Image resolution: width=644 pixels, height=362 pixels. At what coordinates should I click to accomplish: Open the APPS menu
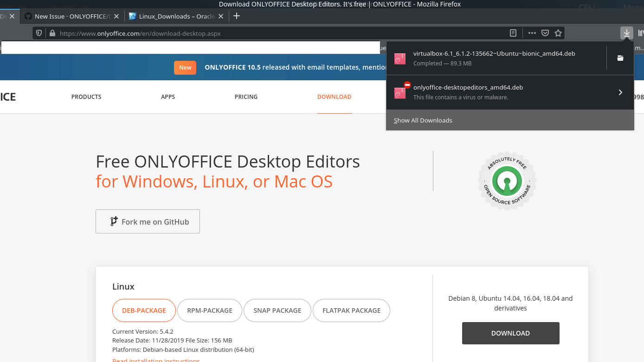(168, 97)
